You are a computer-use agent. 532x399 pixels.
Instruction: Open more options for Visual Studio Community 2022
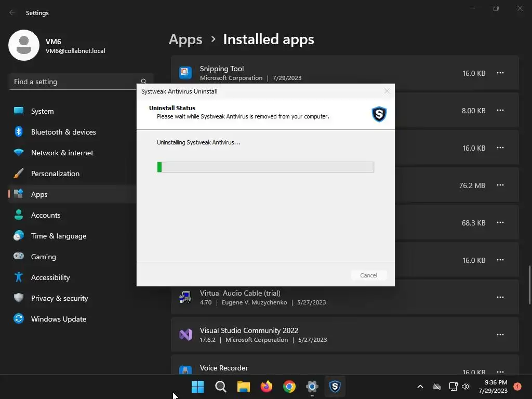click(x=500, y=335)
